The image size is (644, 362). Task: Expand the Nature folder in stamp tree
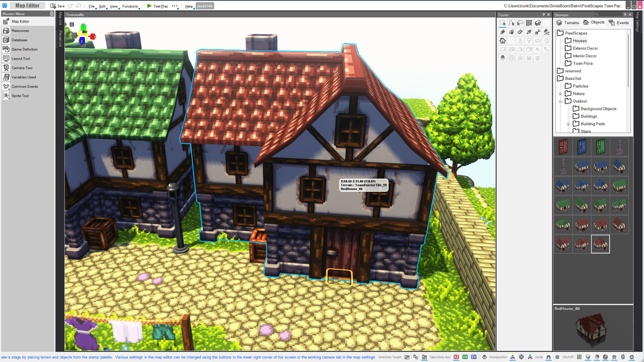[560, 94]
